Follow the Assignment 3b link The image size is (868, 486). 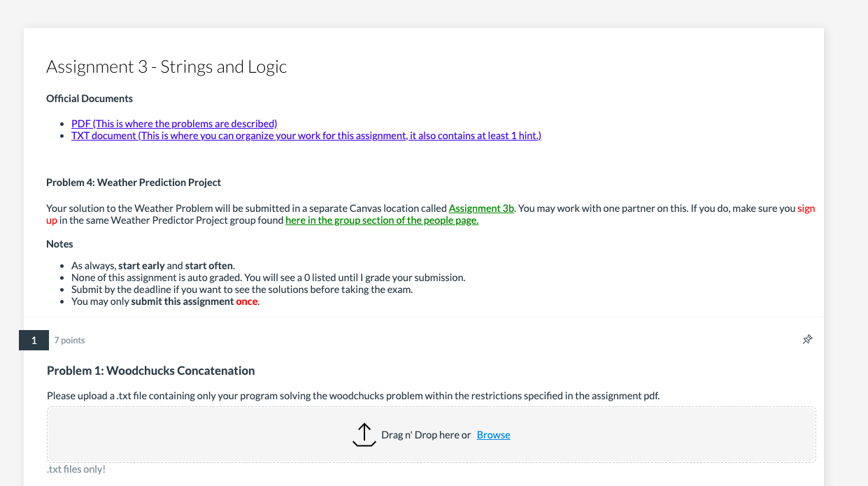481,208
